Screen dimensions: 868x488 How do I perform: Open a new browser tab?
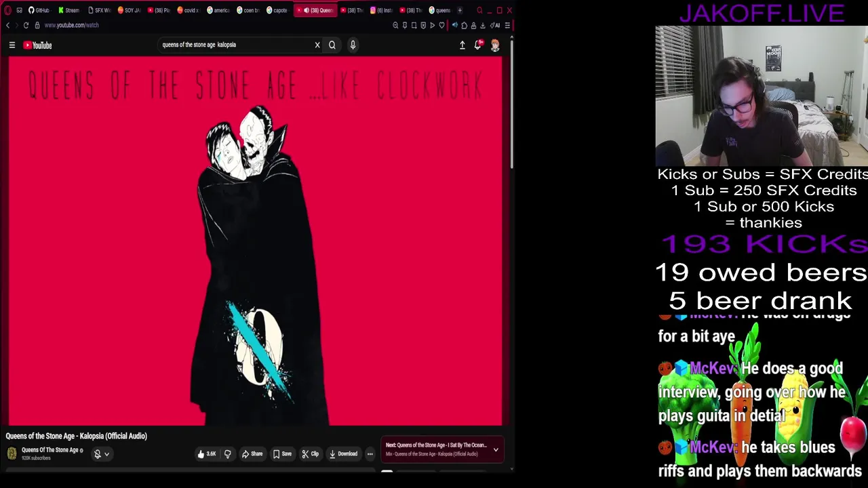(x=460, y=10)
